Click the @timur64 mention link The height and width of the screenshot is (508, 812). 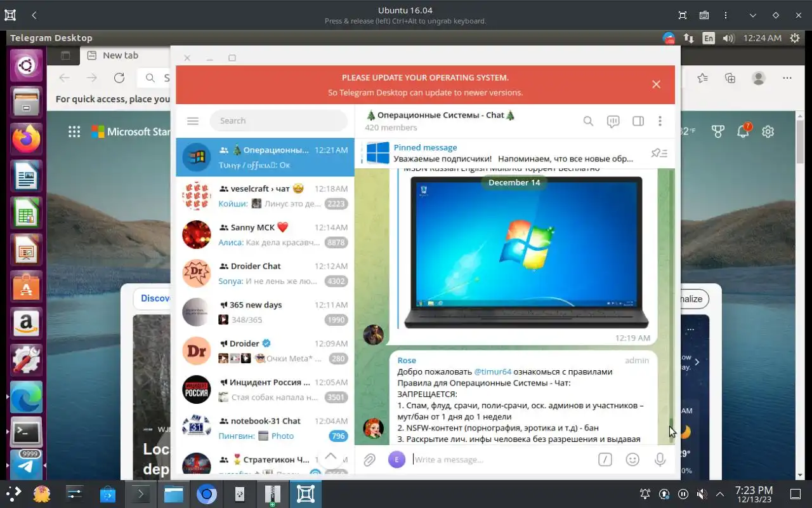[x=493, y=372]
